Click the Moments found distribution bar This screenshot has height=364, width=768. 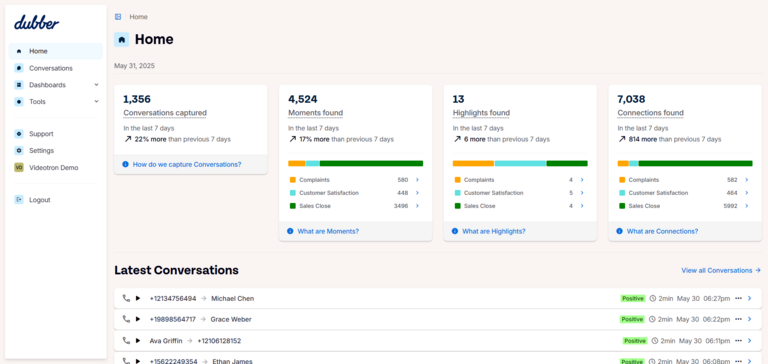[356, 164]
